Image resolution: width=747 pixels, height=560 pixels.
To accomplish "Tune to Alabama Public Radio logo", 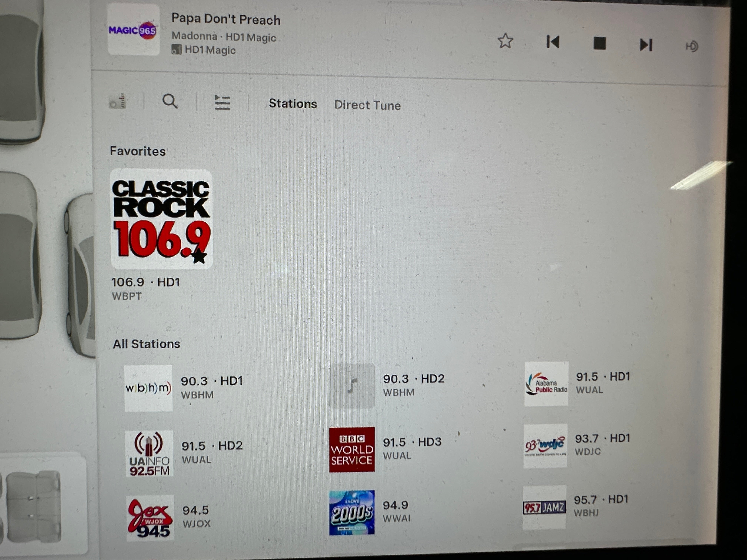I will pos(546,384).
